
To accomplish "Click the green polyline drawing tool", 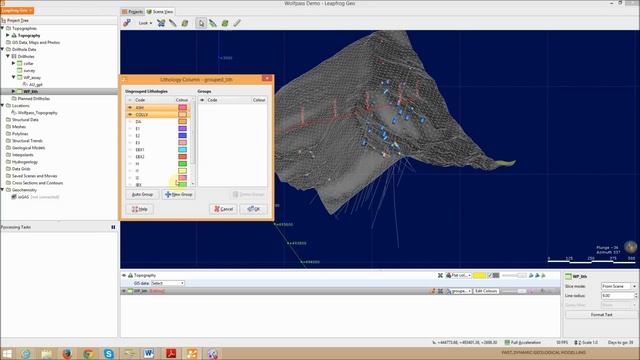I will 213,23.
